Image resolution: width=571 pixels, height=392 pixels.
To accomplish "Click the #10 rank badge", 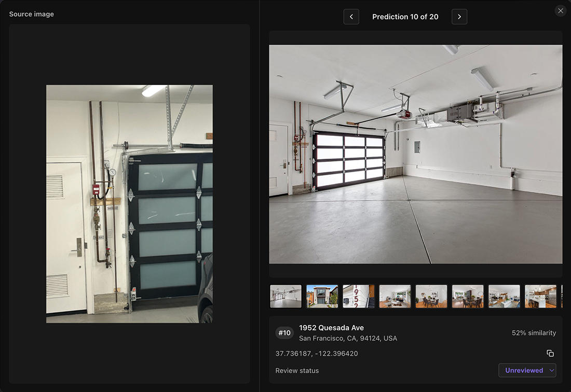I will [x=284, y=333].
